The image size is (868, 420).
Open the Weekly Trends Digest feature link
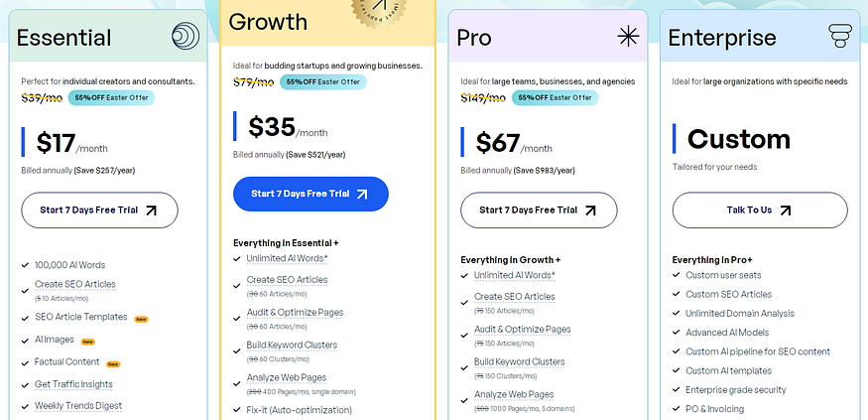click(x=78, y=405)
